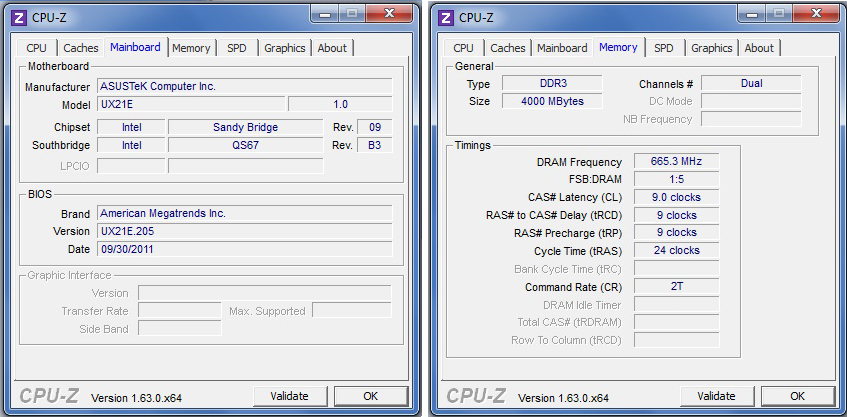Open the Graphics tab in the Mainboard window

click(285, 48)
